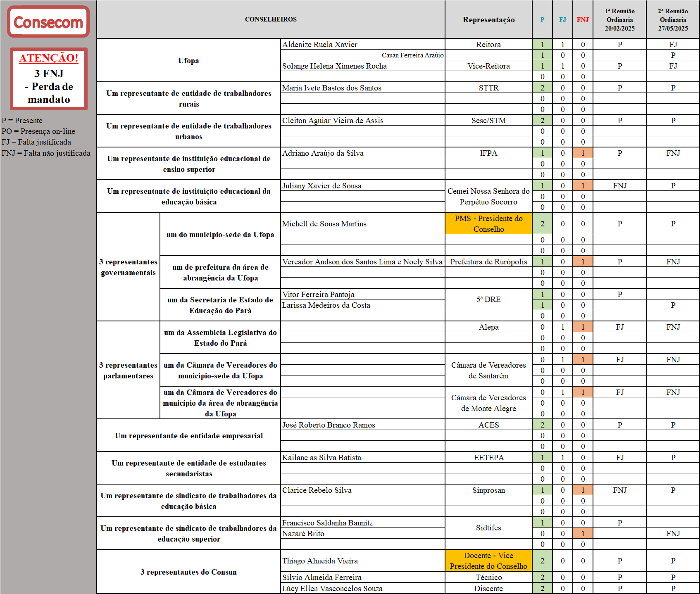Click the 1ª Reunião Ordinária header
700x594 pixels.
620,19
